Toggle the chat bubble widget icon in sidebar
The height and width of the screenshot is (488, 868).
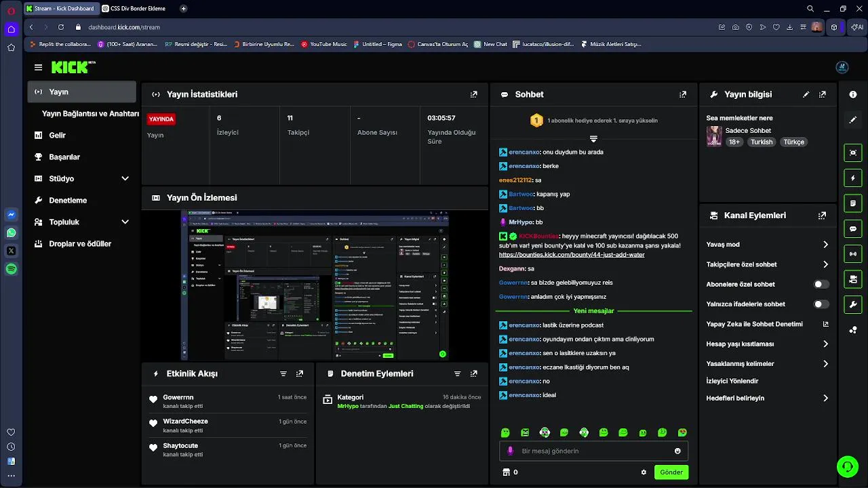[853, 228]
